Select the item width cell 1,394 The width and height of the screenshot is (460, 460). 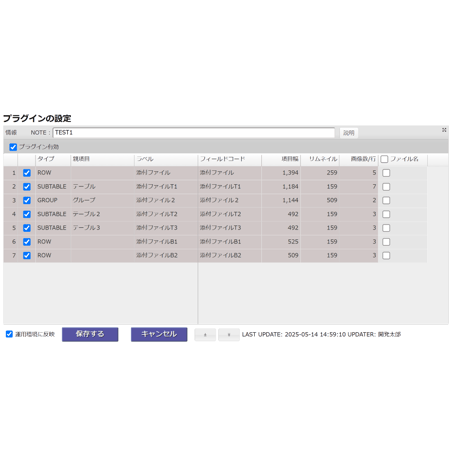click(281, 173)
